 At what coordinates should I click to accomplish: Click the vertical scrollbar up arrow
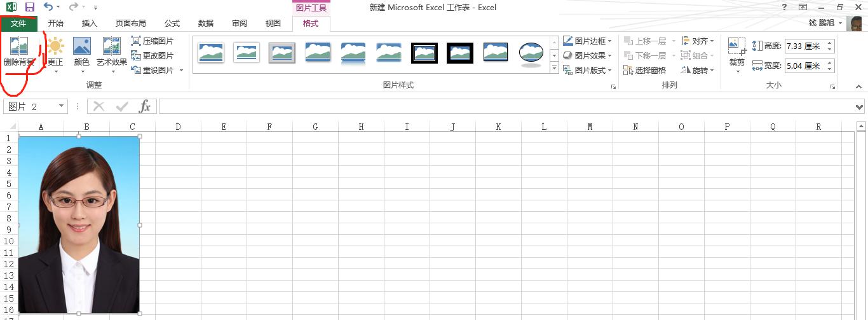tap(862, 126)
